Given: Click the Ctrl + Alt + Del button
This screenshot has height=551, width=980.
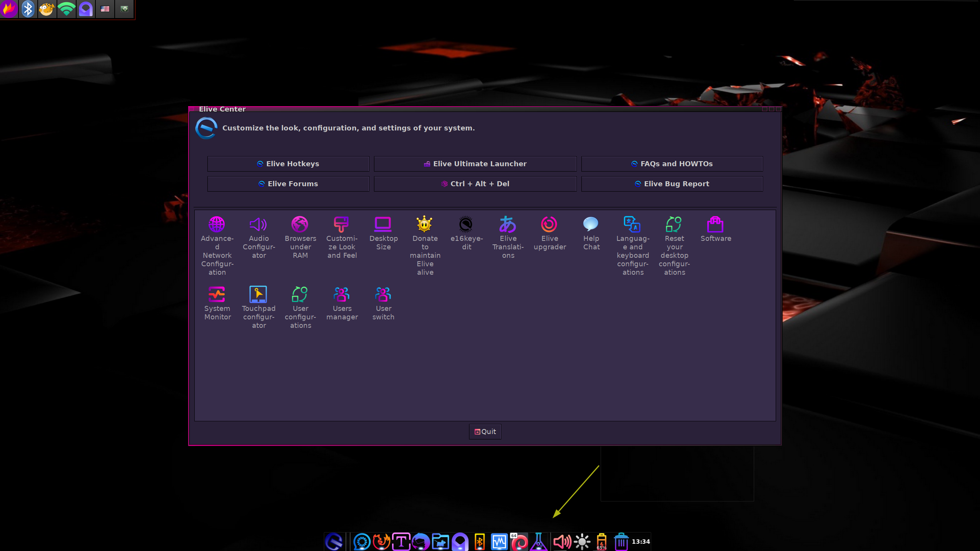Looking at the screenshot, I should (475, 184).
